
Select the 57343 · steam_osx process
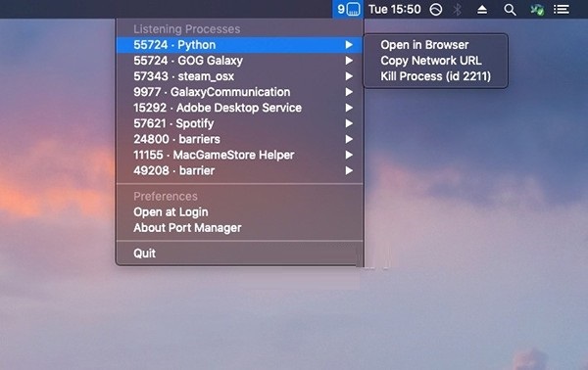coord(239,76)
